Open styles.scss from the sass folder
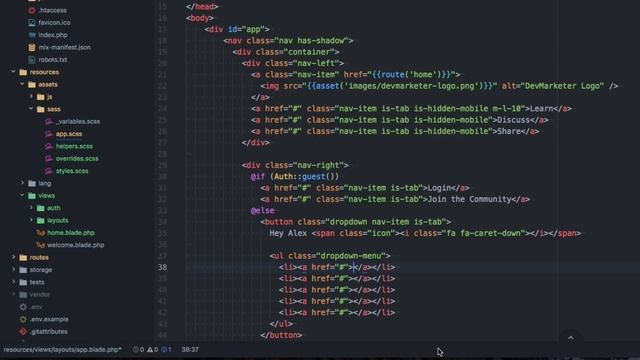 pyautogui.click(x=72, y=171)
